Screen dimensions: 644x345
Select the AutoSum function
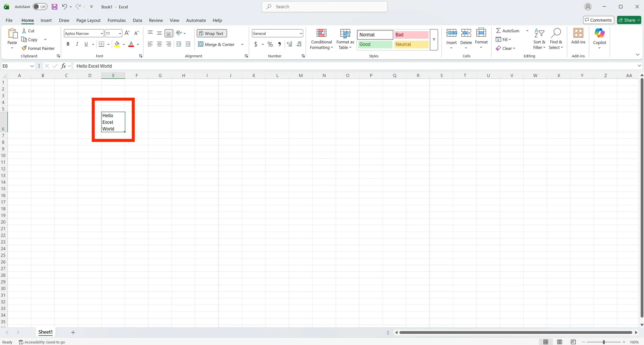(509, 31)
